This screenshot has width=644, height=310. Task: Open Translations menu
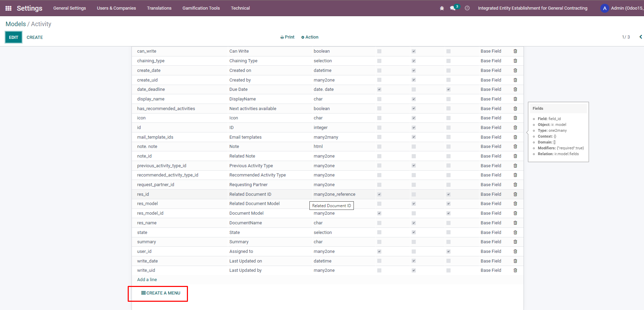(159, 8)
